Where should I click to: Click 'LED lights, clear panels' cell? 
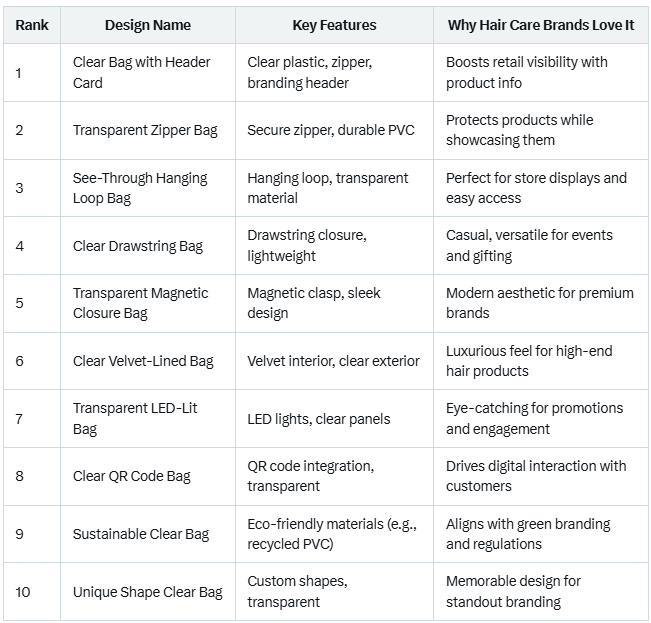coord(318,418)
